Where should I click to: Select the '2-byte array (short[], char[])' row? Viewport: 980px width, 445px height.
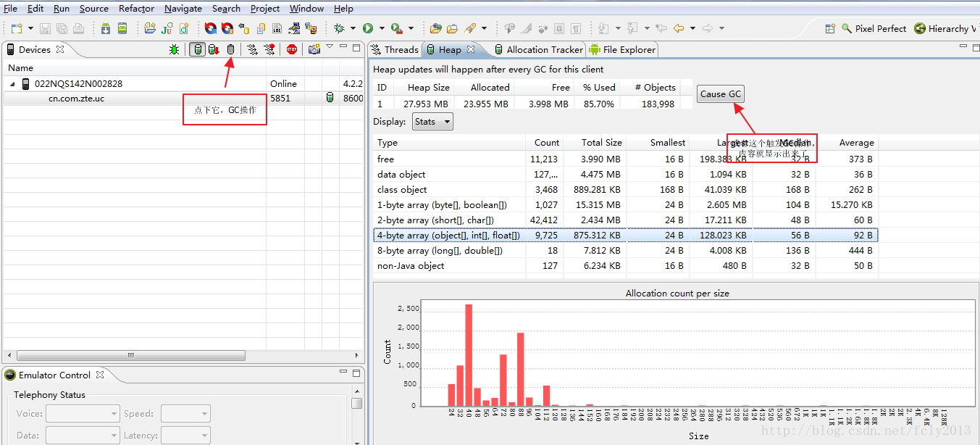[x=626, y=220]
